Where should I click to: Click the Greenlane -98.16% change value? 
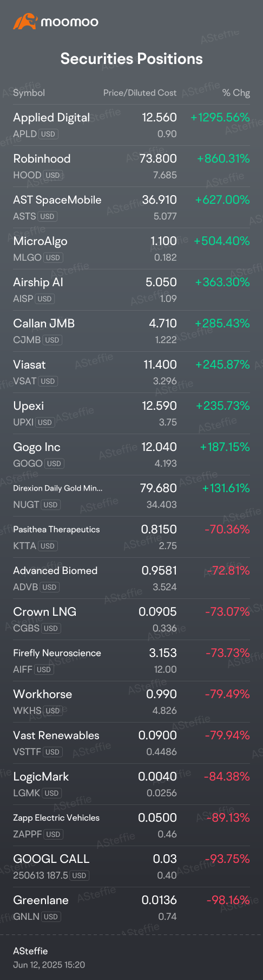[228, 900]
